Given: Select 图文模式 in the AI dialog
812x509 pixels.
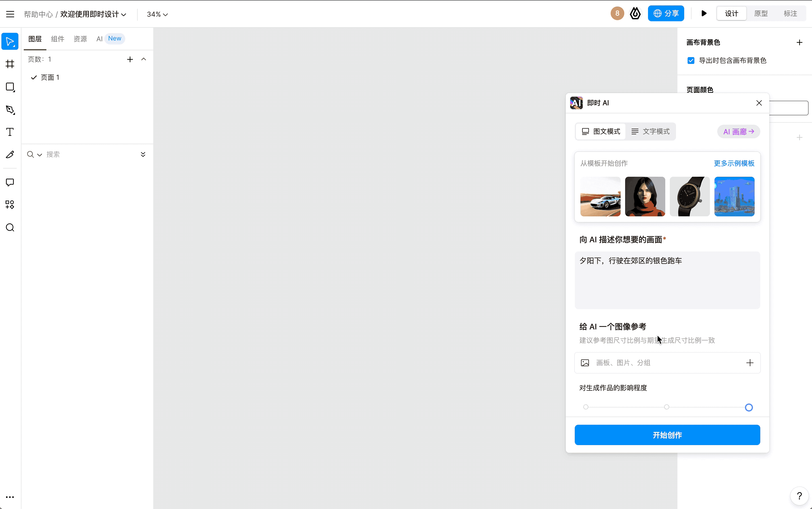Looking at the screenshot, I should point(601,131).
